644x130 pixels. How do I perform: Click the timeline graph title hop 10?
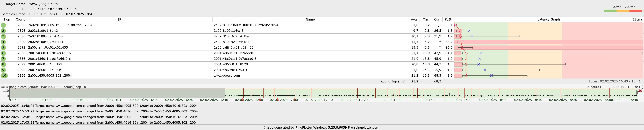[x=43, y=87]
